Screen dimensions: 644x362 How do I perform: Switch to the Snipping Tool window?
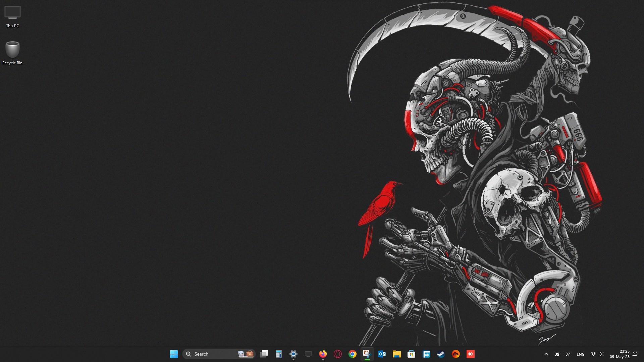[367, 354]
